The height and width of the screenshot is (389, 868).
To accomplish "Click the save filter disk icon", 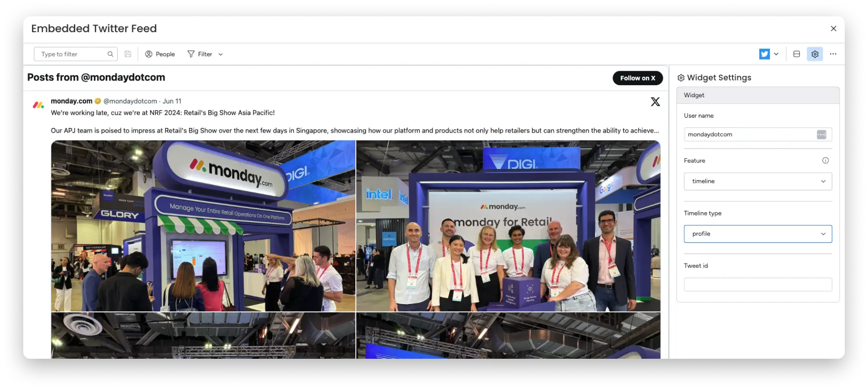I will click(x=127, y=54).
